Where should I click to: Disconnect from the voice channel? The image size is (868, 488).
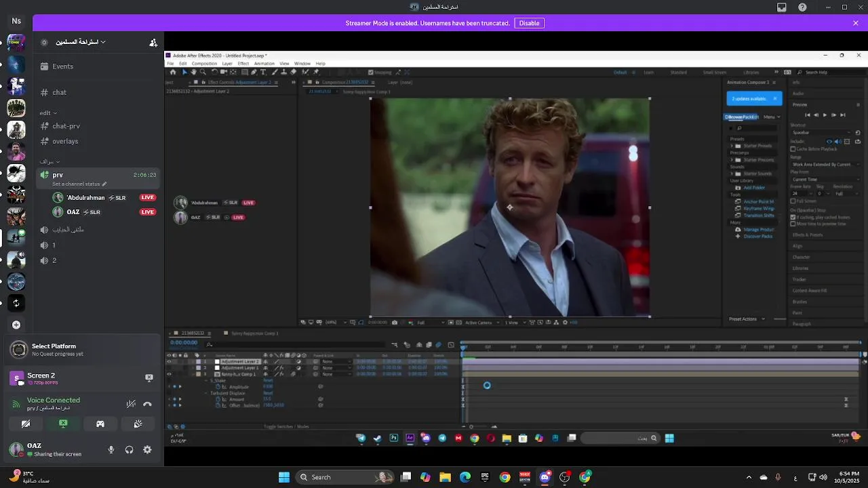[x=147, y=404]
